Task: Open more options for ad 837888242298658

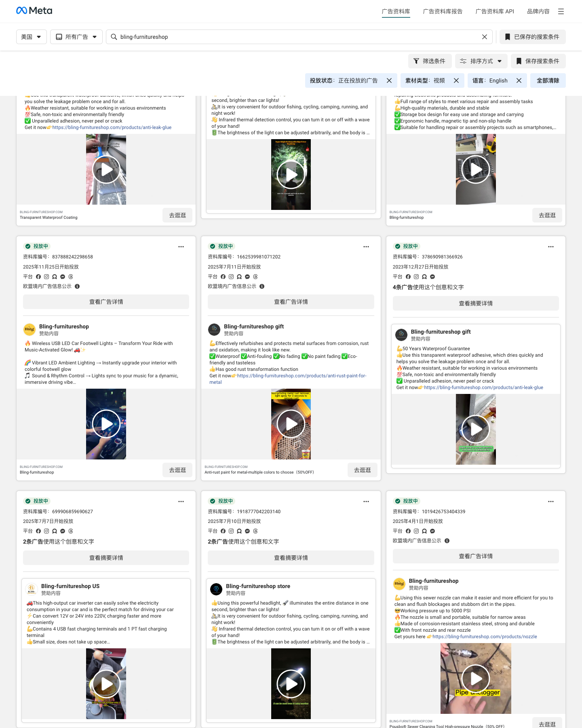Action: [181, 247]
